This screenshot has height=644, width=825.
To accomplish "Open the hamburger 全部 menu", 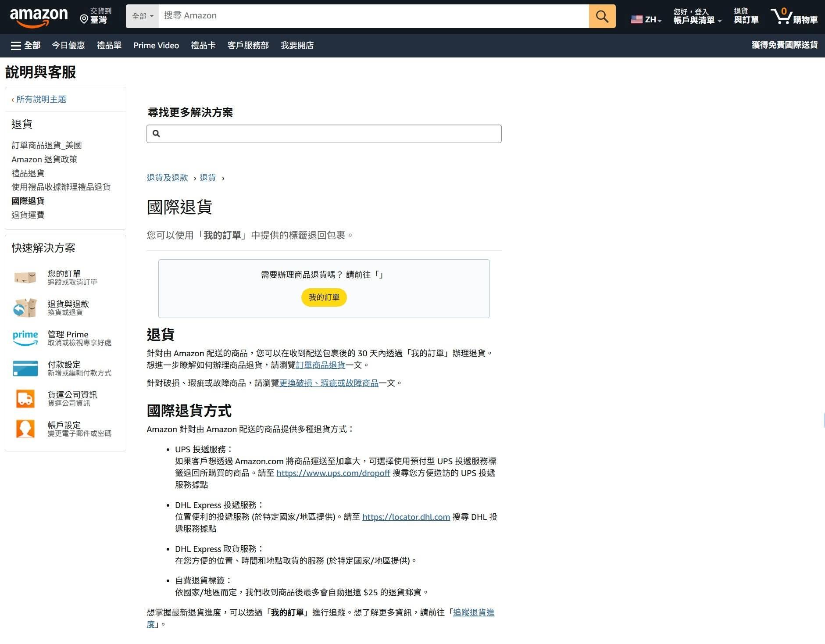I will click(x=25, y=45).
